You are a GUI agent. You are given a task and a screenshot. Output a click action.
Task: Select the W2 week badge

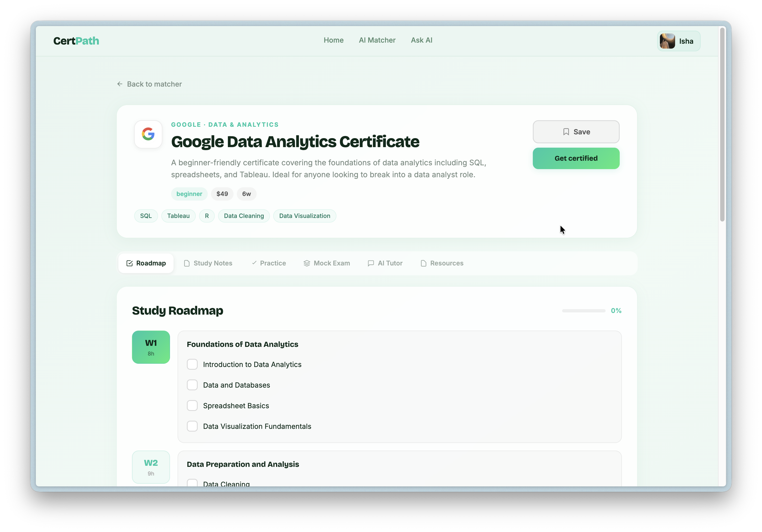click(x=151, y=467)
